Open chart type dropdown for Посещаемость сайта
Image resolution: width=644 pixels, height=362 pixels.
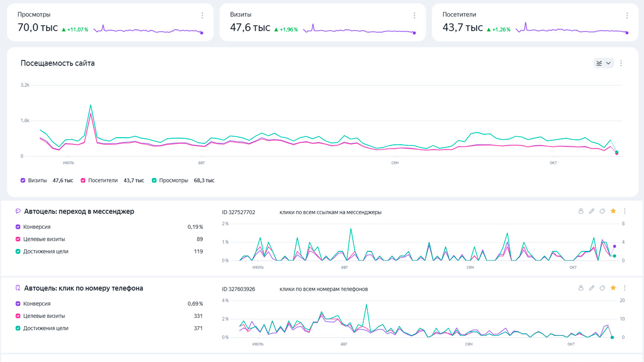click(604, 63)
